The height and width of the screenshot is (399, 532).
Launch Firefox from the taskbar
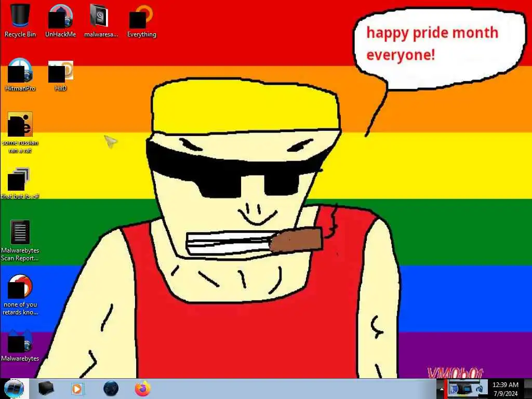click(143, 389)
